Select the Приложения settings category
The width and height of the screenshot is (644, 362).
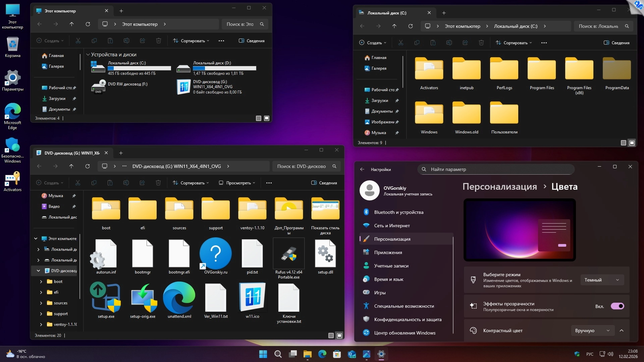(x=388, y=252)
